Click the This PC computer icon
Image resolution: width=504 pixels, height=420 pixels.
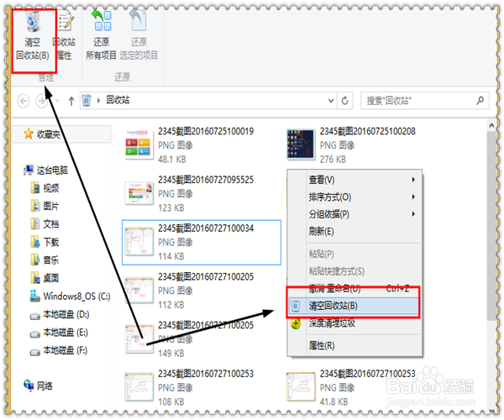[x=29, y=170]
